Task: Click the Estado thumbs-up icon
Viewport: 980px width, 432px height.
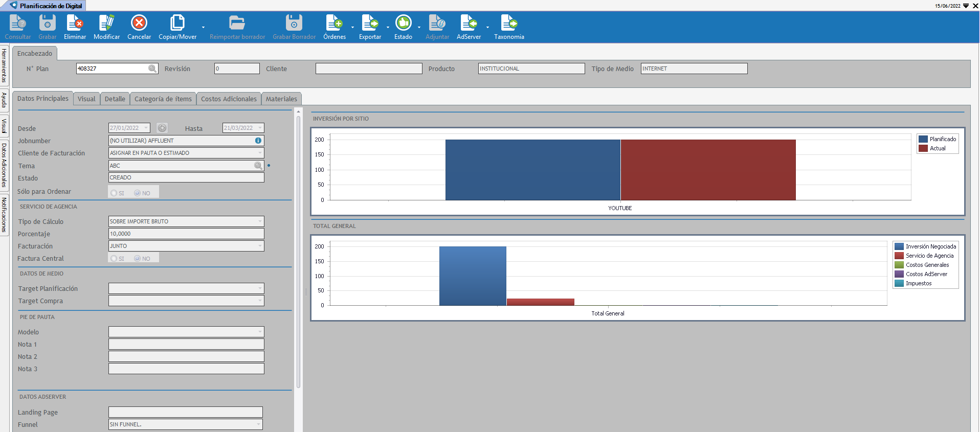Action: pos(403,23)
